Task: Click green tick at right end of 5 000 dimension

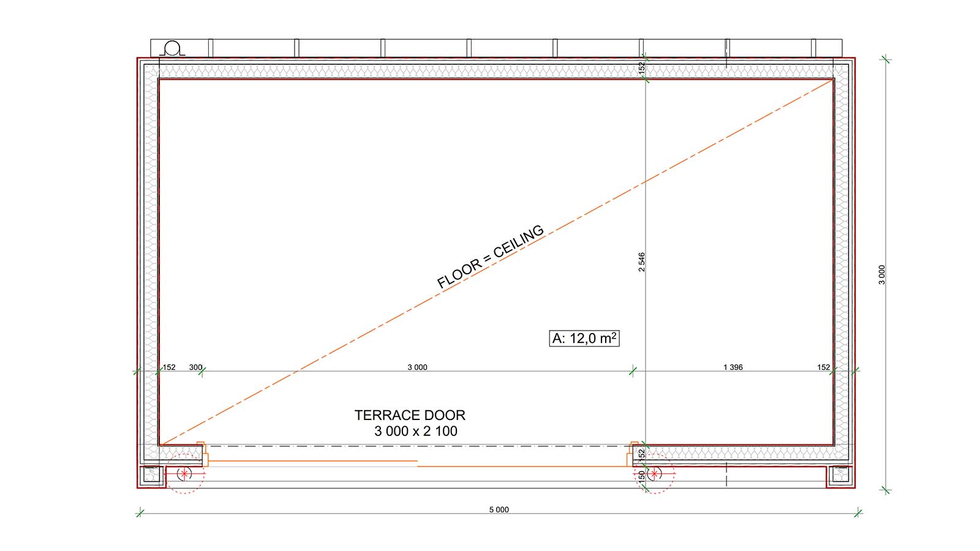Action: pyautogui.click(x=858, y=512)
